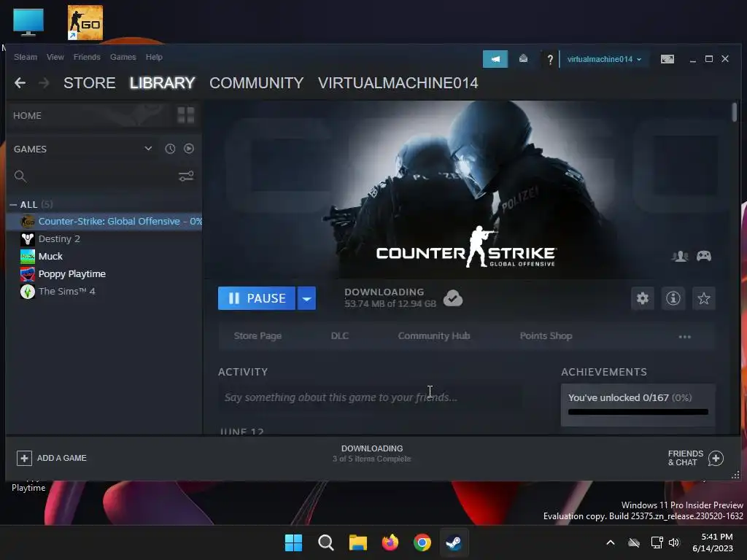Select Destiny 2 in the library
The image size is (747, 560).
click(104, 239)
